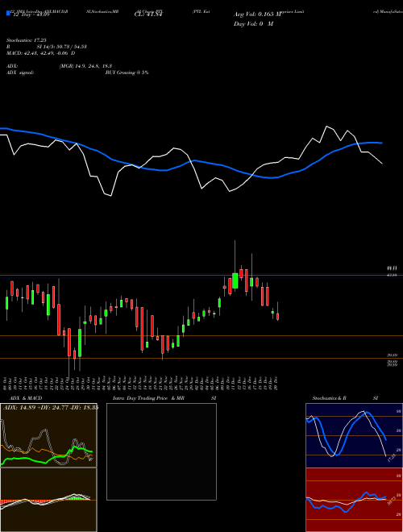Select the 'Day Vol: 0 M' reading
This screenshot has width=403, height=532.
click(x=253, y=24)
